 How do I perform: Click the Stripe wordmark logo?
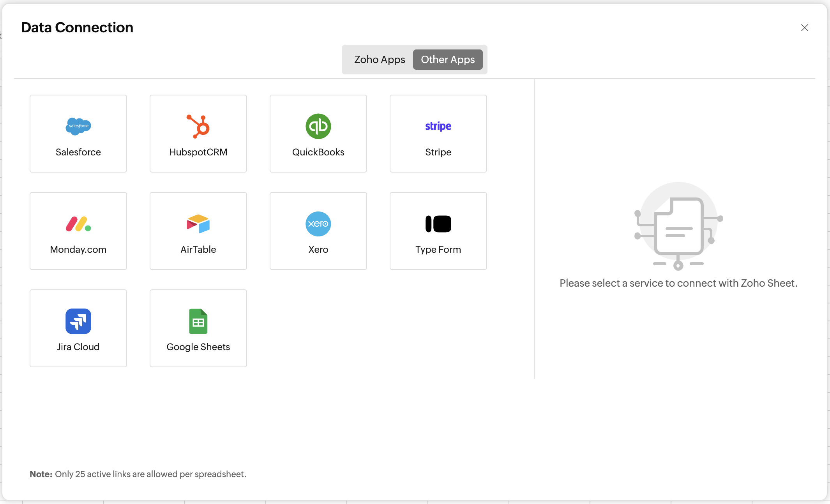click(x=438, y=126)
